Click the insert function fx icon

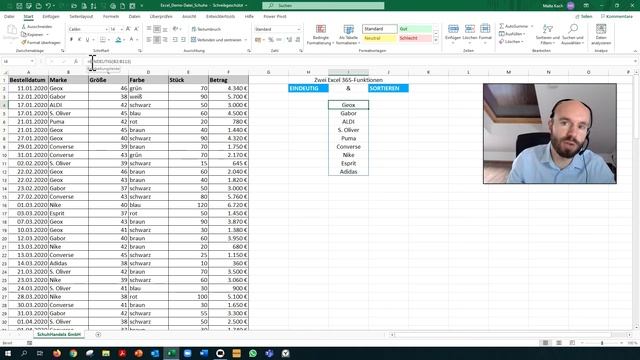pyautogui.click(x=76, y=61)
